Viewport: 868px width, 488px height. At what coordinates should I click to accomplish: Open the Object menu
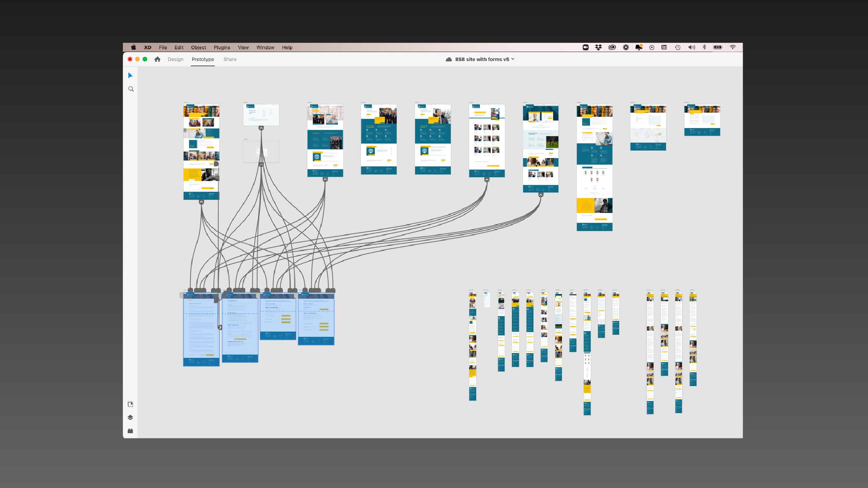[198, 48]
